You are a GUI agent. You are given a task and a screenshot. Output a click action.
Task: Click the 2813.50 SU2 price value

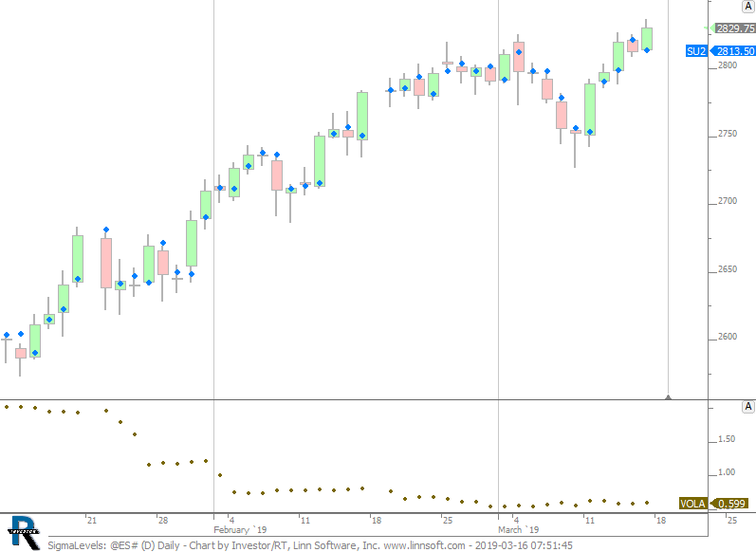pos(735,51)
